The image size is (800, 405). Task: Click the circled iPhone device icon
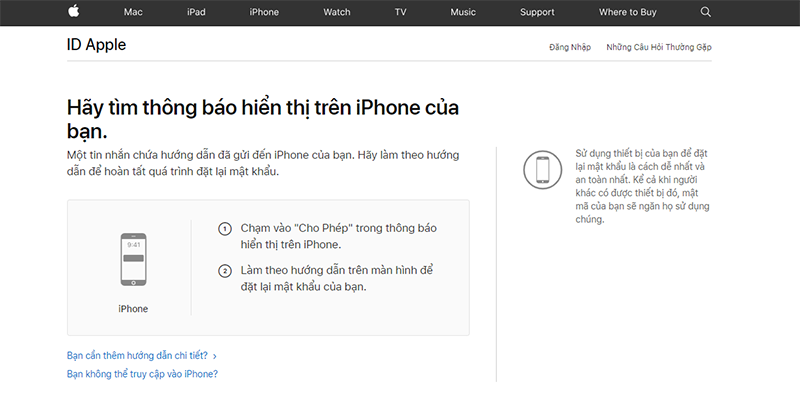click(x=542, y=169)
